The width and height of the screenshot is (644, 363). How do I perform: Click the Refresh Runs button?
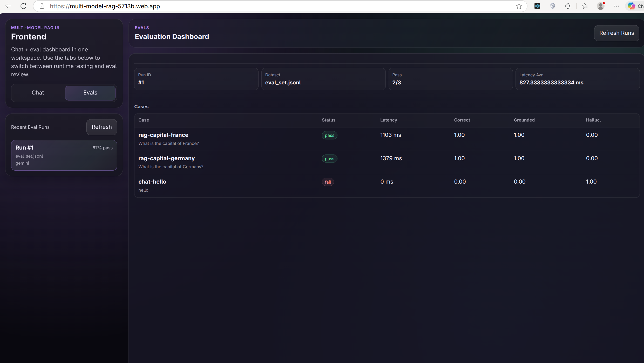coord(616,33)
